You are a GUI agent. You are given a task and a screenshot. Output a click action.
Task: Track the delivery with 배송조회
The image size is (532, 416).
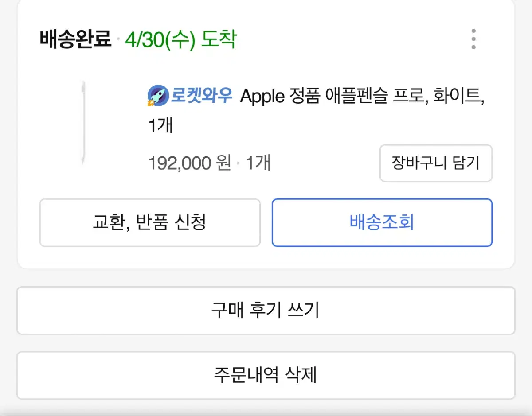click(x=382, y=222)
